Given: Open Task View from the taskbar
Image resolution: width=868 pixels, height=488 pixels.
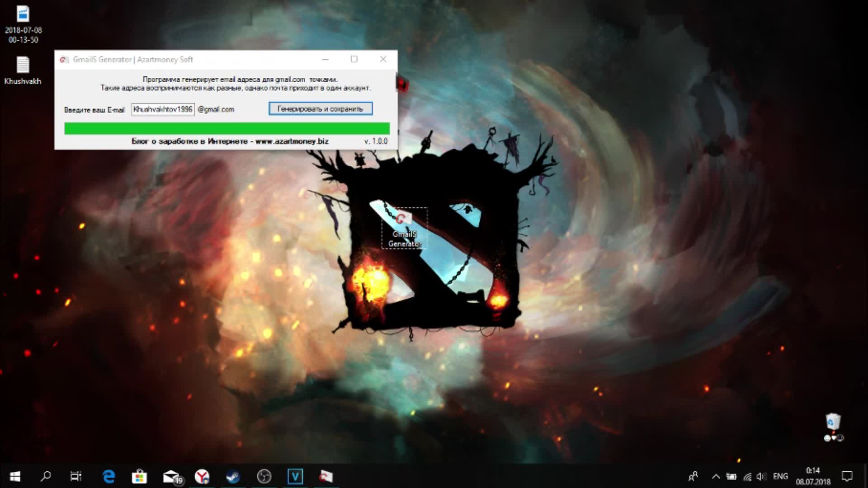Looking at the screenshot, I should (76, 476).
